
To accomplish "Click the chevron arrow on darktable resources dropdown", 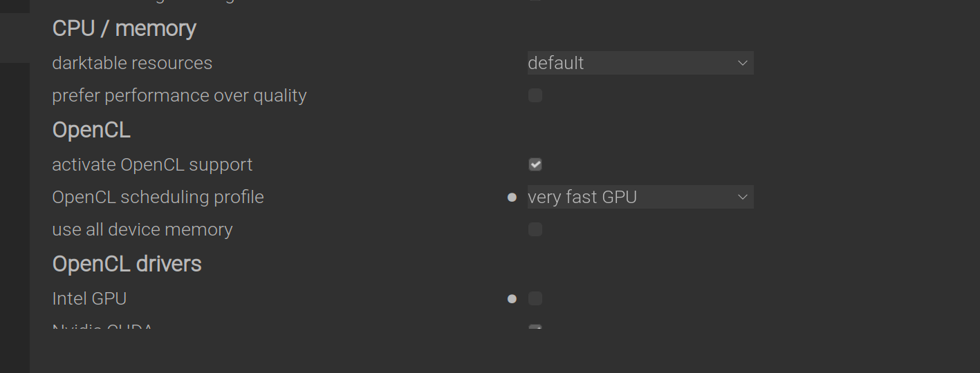I will click(x=742, y=63).
